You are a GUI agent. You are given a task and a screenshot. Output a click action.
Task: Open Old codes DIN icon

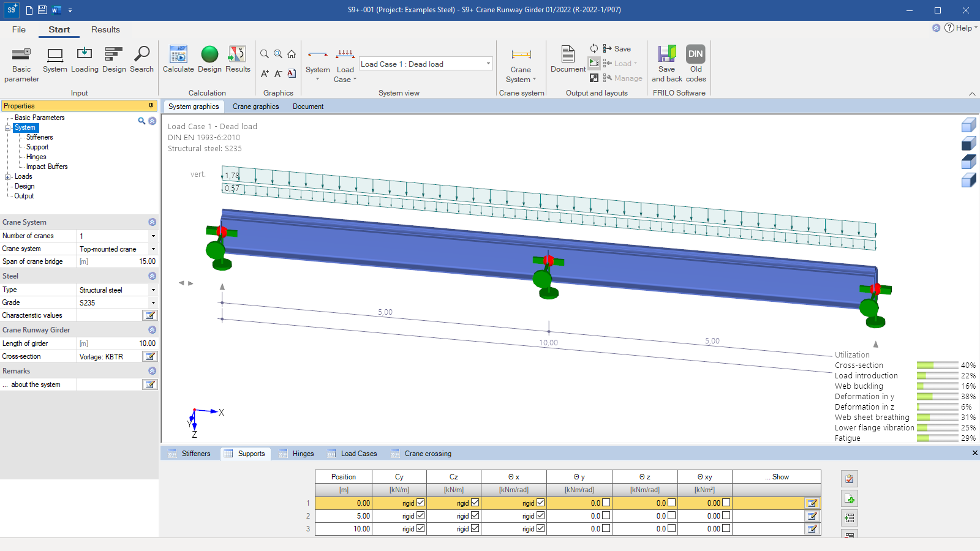(696, 64)
